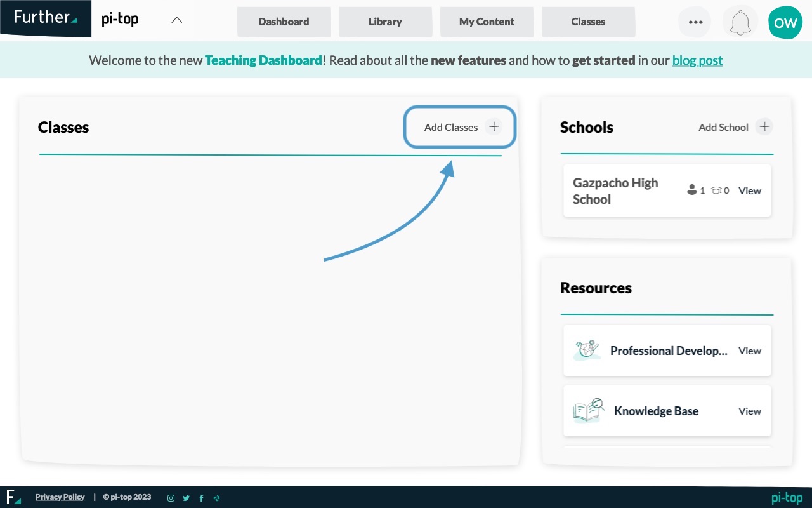812x508 pixels.
Task: Select Dashboard in the top navigation
Action: coord(284,22)
